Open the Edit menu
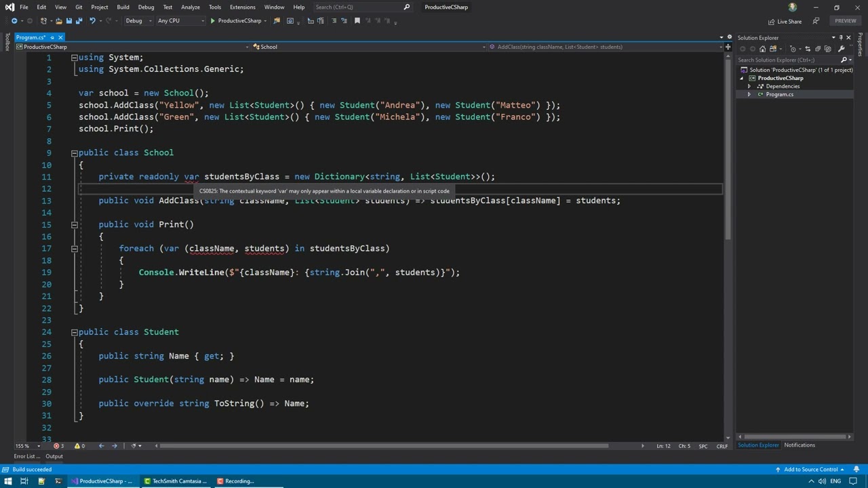 [x=41, y=7]
